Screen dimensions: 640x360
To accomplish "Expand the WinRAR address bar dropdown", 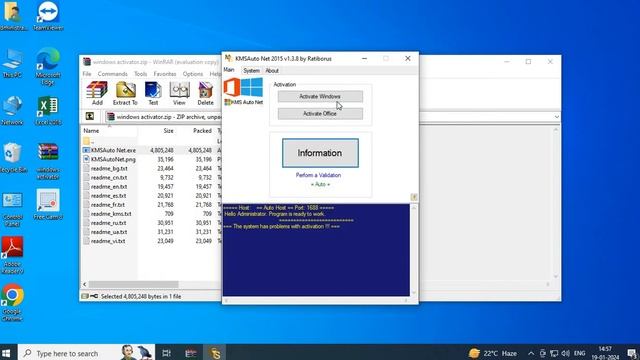I will pyautogui.click(x=557, y=117).
